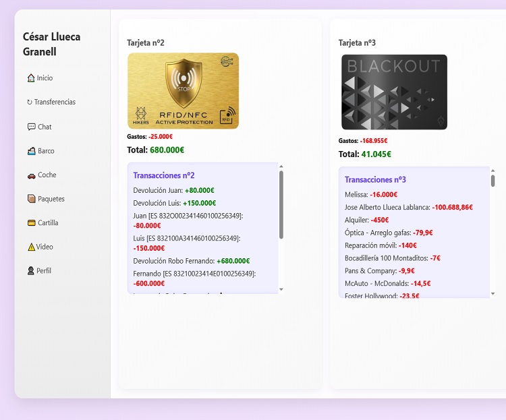Click the Total 680.000€ value

pyautogui.click(x=167, y=150)
